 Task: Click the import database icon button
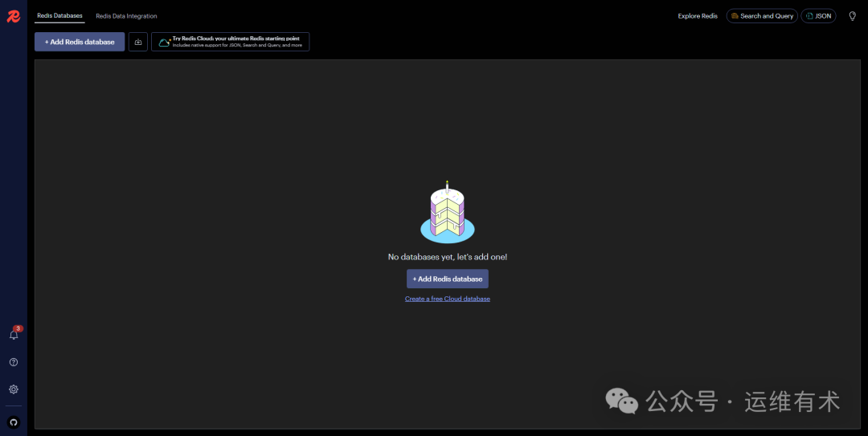pos(138,42)
